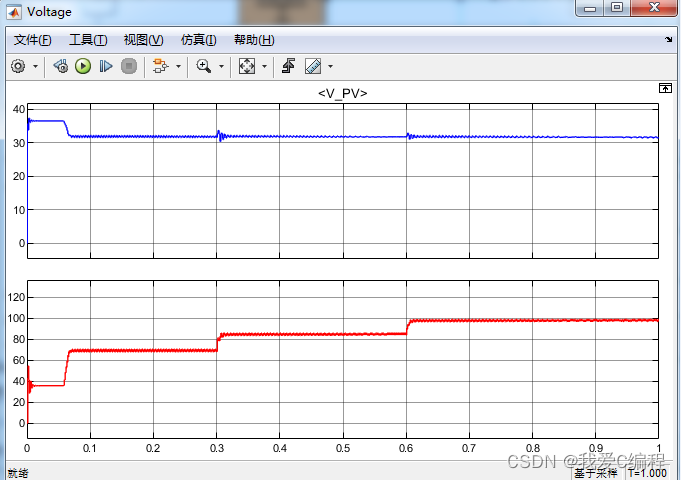Open the 帮助(H) menu
The width and height of the screenshot is (681, 480).
[254, 40]
